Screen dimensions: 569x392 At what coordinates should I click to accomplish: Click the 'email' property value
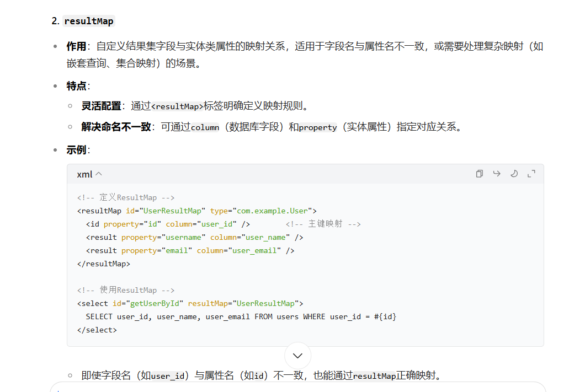point(177,250)
